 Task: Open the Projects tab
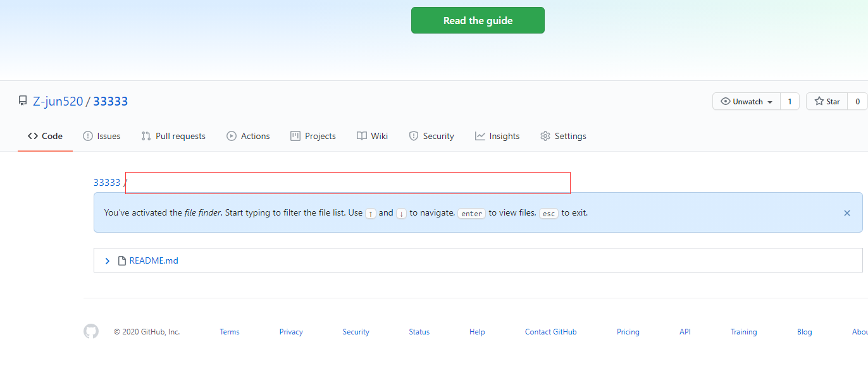pos(313,136)
